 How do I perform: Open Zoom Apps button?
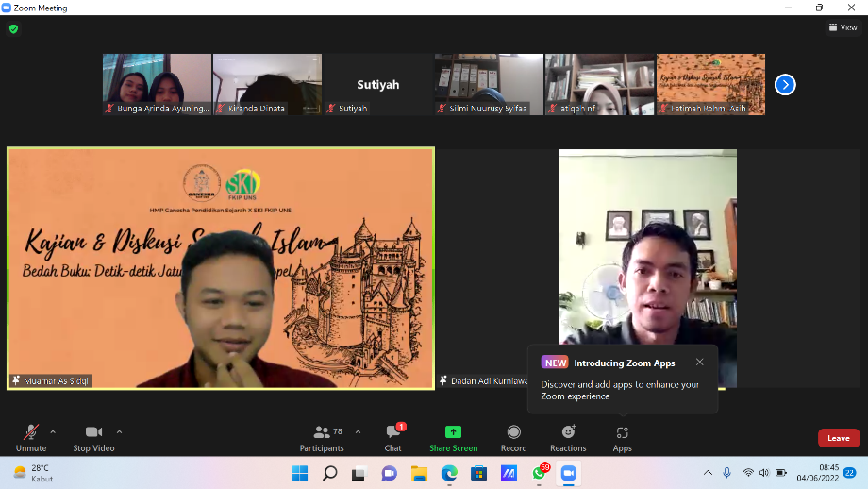[x=622, y=436]
